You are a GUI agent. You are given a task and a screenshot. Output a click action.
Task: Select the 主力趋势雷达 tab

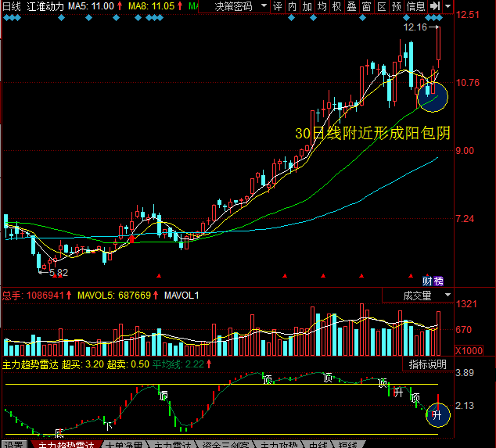(x=66, y=445)
